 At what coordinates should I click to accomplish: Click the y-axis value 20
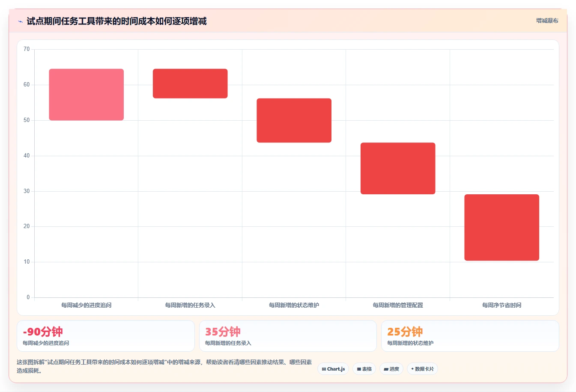27,226
